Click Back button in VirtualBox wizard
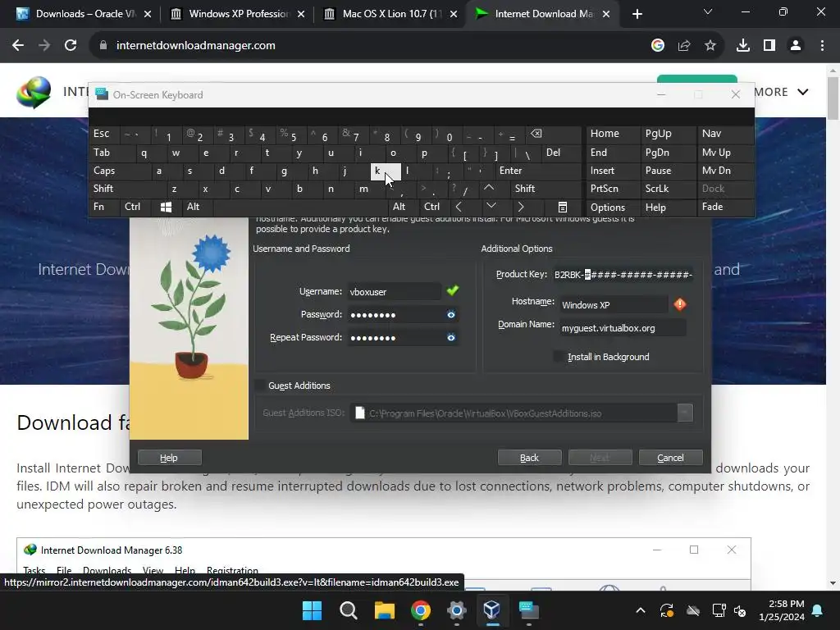This screenshot has height=630, width=840. click(x=529, y=458)
